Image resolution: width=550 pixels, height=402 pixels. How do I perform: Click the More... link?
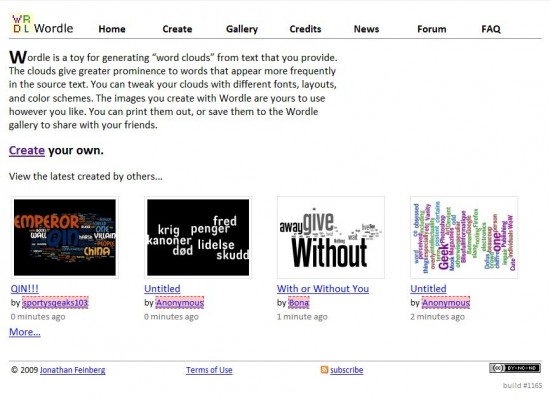tap(25, 332)
